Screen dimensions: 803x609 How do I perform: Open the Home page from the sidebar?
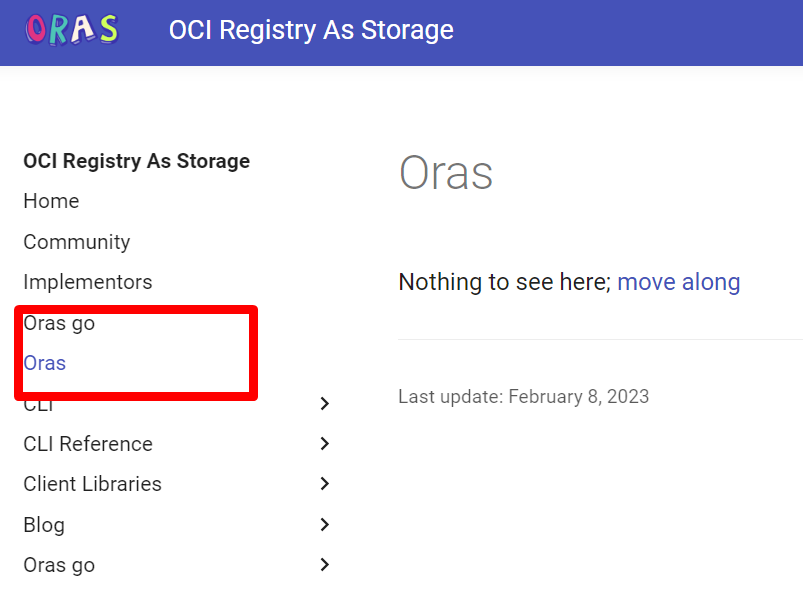point(51,201)
